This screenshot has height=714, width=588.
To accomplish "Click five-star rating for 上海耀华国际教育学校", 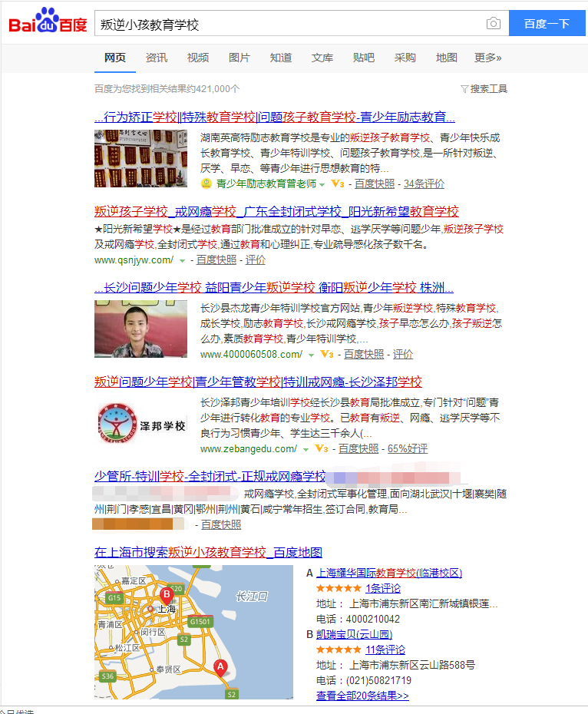I will pos(339,588).
